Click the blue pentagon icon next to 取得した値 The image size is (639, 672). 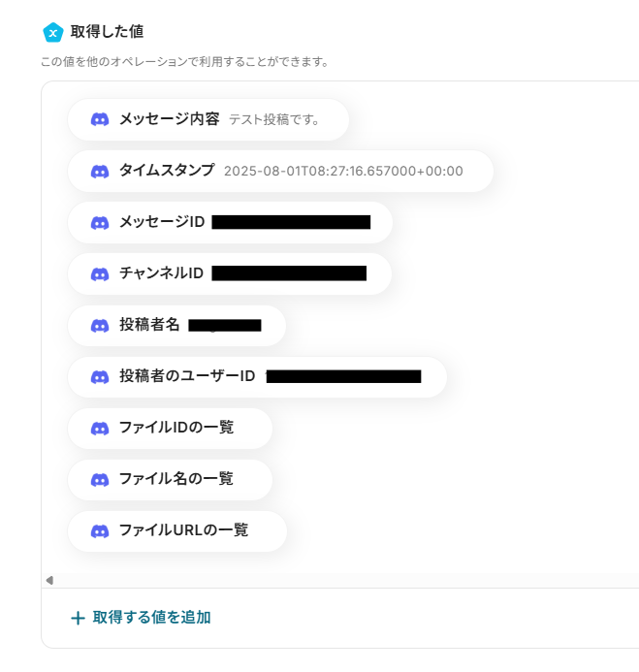click(x=52, y=32)
